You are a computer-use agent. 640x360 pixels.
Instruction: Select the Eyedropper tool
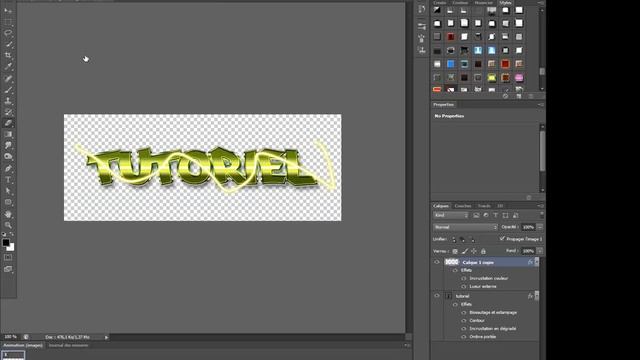coord(8,66)
